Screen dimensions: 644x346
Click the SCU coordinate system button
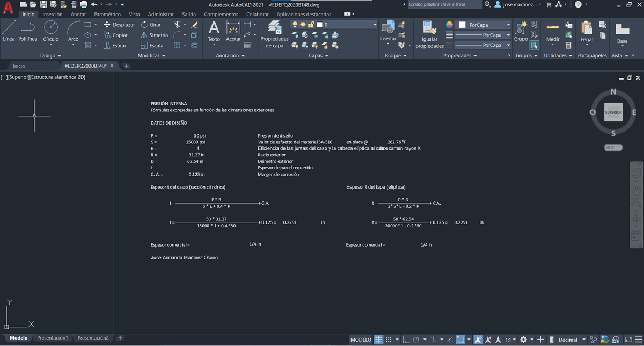coord(613,147)
